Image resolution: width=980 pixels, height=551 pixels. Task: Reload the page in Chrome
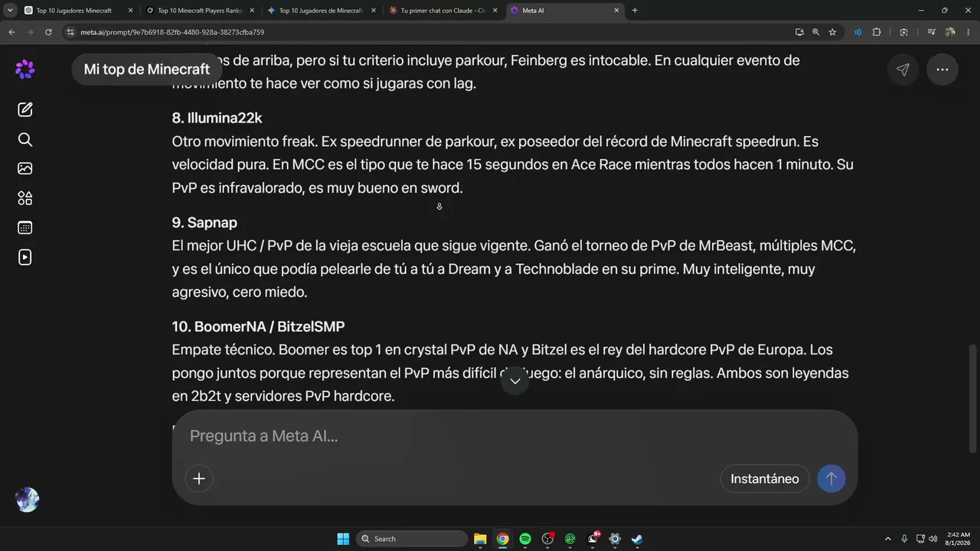click(x=48, y=32)
